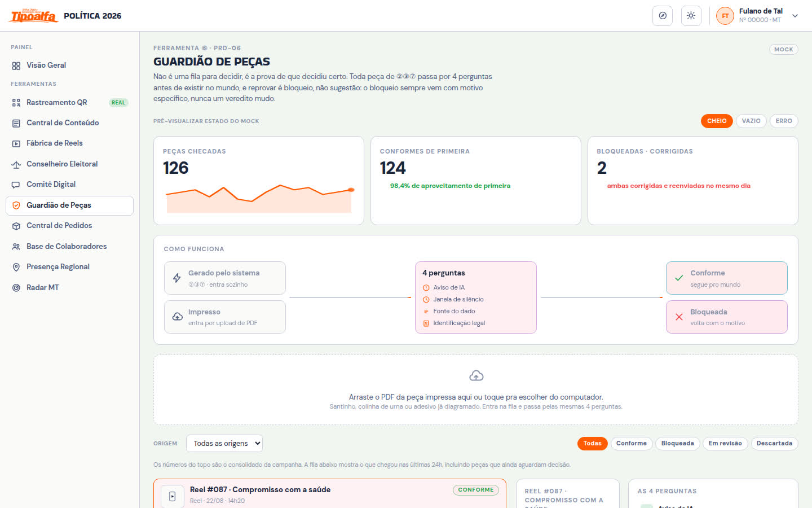Click the Gerado pelo sistema card
The width and height of the screenshot is (812, 508).
click(x=225, y=278)
